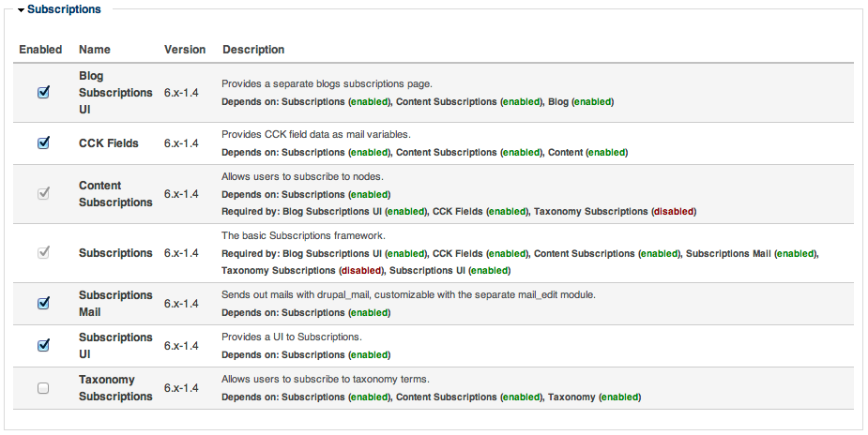This screenshot has width=868, height=435.
Task: Click the Name column header
Action: (x=94, y=50)
